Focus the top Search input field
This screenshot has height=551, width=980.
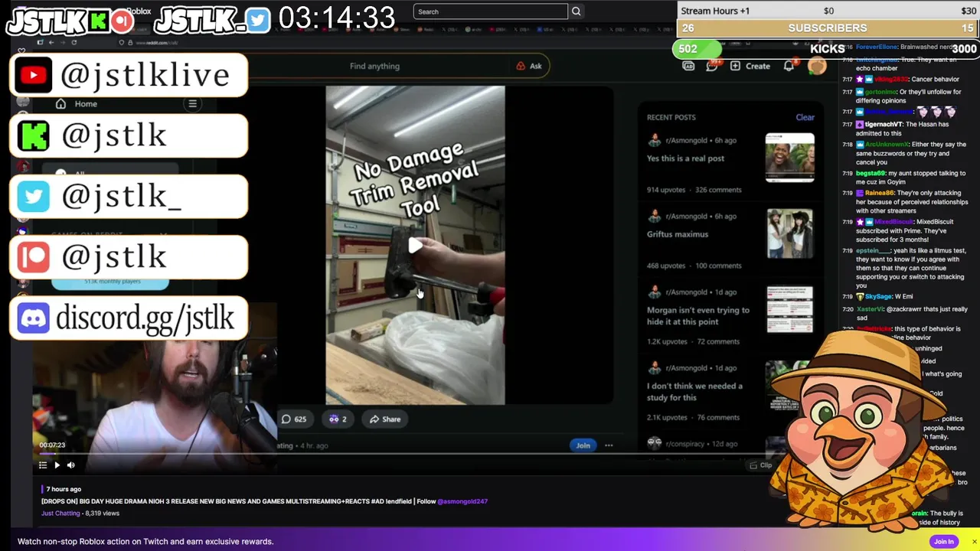tap(490, 11)
